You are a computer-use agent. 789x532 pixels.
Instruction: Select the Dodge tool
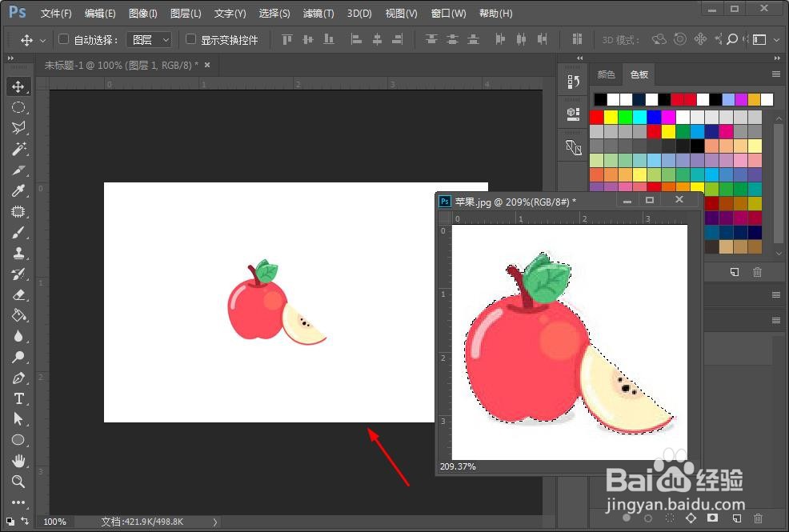[x=18, y=357]
